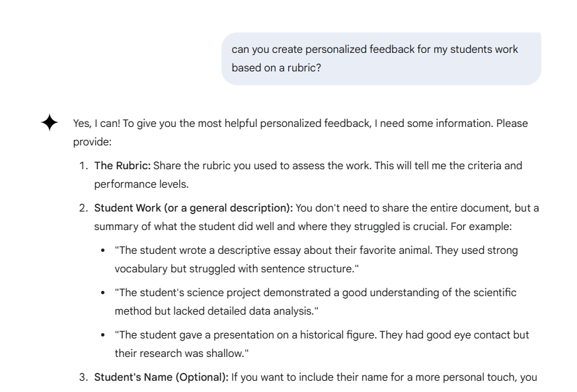Click "Student Work (or a general description):" heading
Viewport: 577px width, 392px height.
[x=194, y=208]
